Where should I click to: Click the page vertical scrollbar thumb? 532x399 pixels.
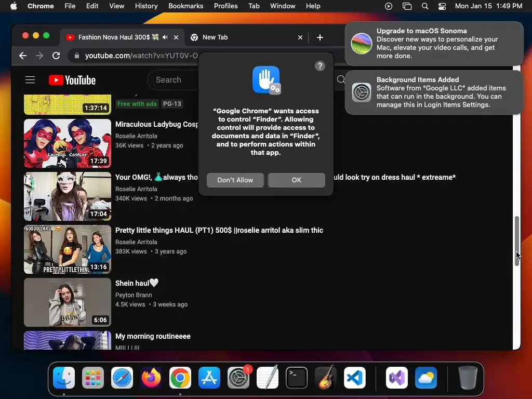point(517,241)
